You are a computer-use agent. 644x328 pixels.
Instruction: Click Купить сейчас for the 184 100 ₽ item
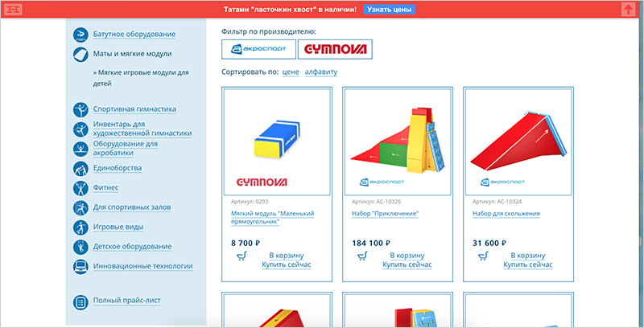[407, 264]
